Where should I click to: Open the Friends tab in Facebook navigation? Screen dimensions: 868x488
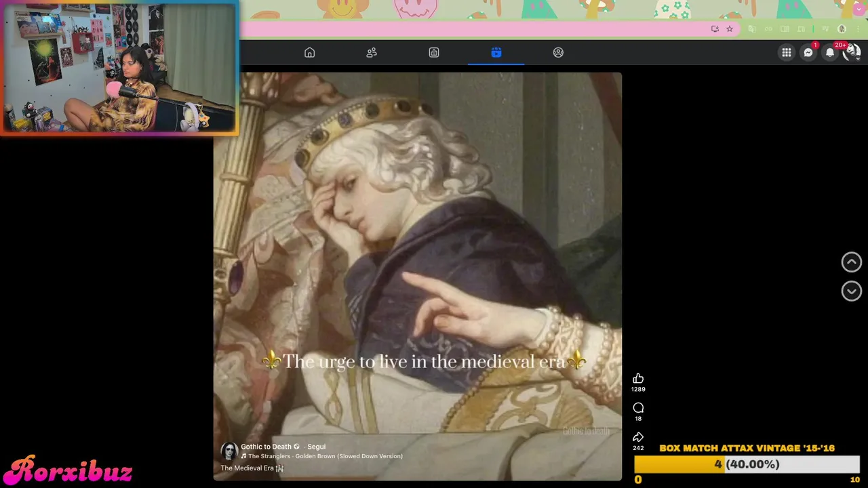(x=372, y=52)
